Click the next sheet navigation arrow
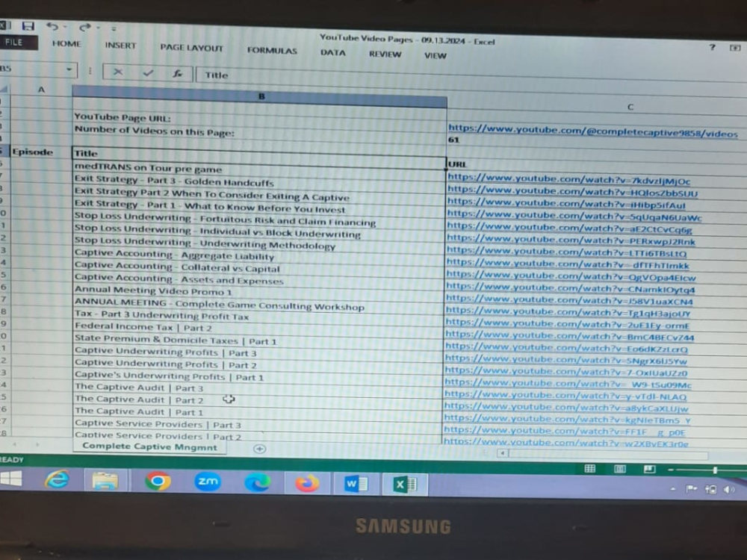 [x=37, y=445]
